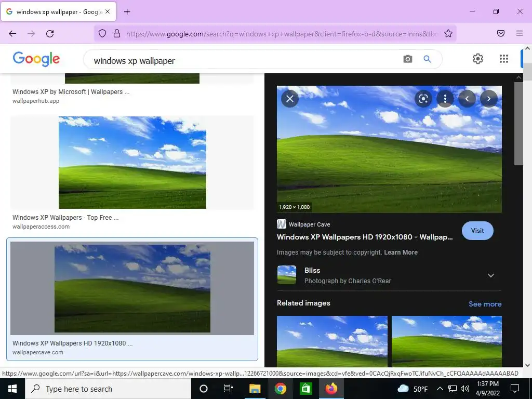
Task: Open the notification center icon
Action: (x=515, y=389)
